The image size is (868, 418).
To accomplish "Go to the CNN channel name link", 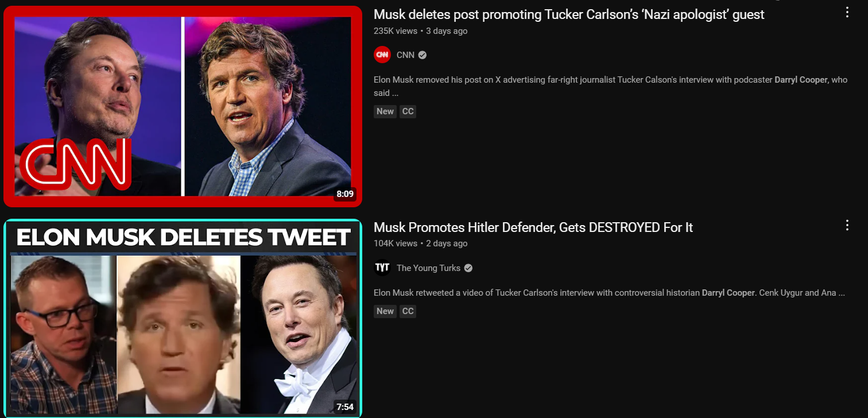I will pyautogui.click(x=405, y=55).
